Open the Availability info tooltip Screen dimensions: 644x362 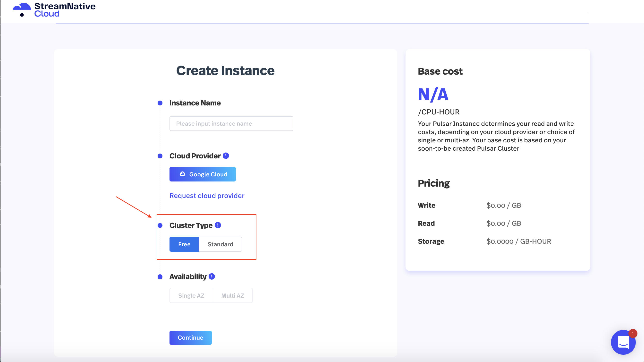(x=211, y=276)
